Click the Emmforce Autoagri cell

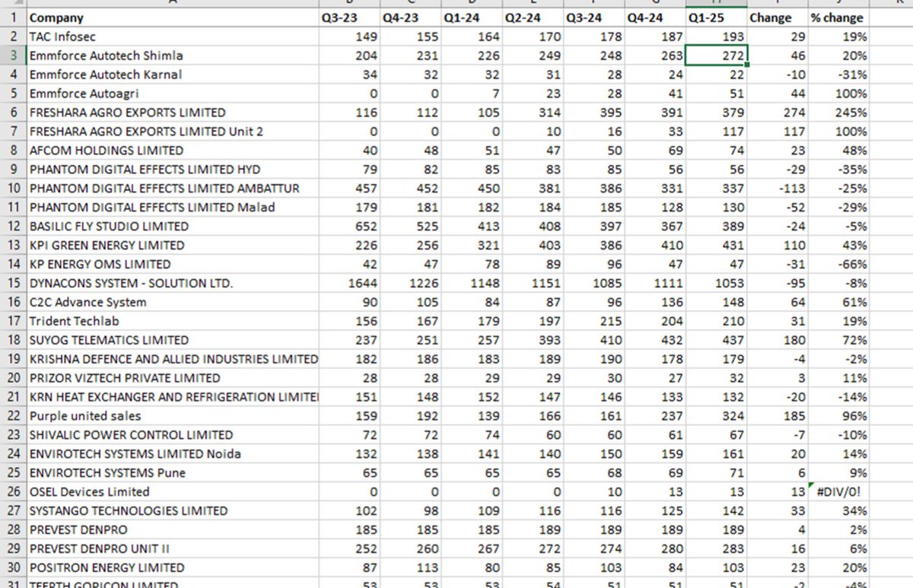point(173,94)
